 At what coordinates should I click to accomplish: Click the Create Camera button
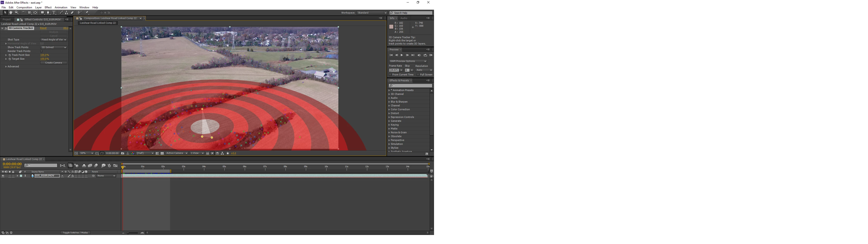pyautogui.click(x=54, y=63)
